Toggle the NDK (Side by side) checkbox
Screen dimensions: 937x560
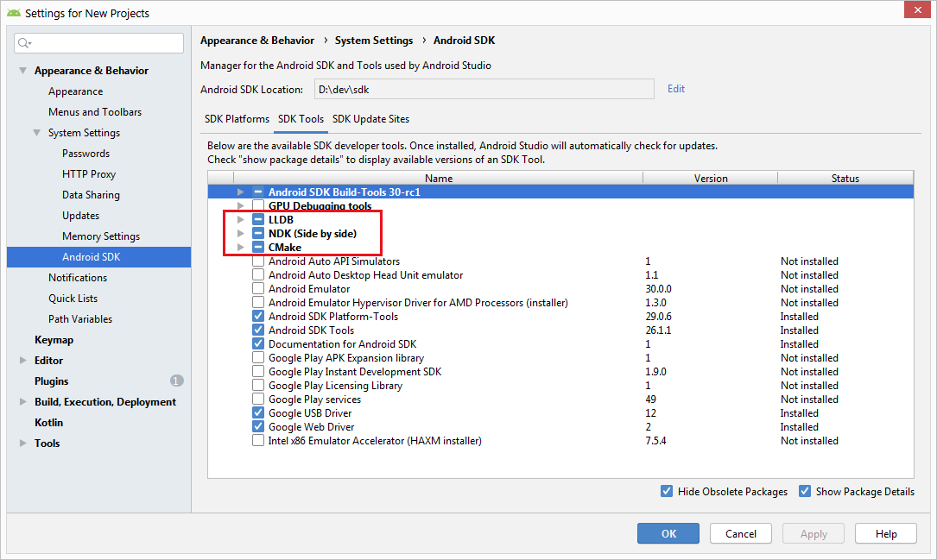click(x=258, y=234)
